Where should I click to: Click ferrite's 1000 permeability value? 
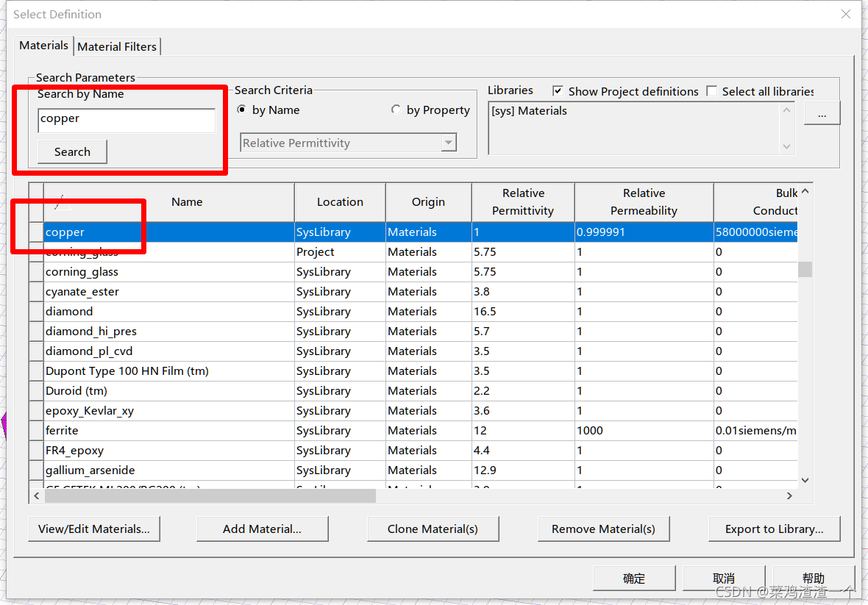click(644, 431)
